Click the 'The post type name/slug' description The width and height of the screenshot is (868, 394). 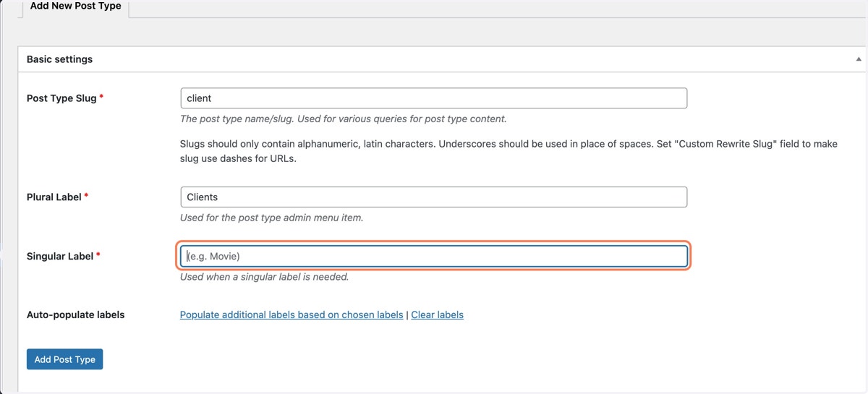[x=344, y=119]
